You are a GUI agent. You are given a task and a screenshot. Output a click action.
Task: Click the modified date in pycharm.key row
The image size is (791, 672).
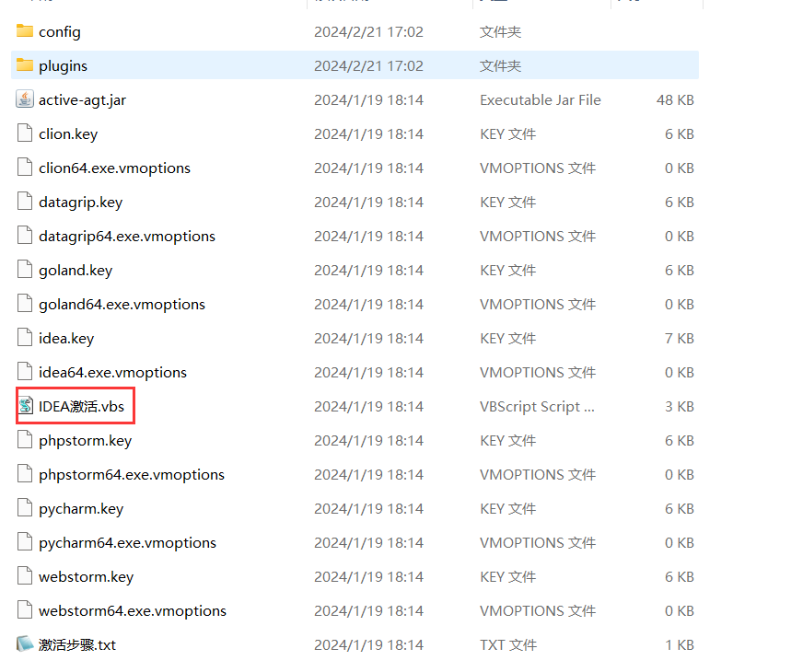click(x=368, y=509)
